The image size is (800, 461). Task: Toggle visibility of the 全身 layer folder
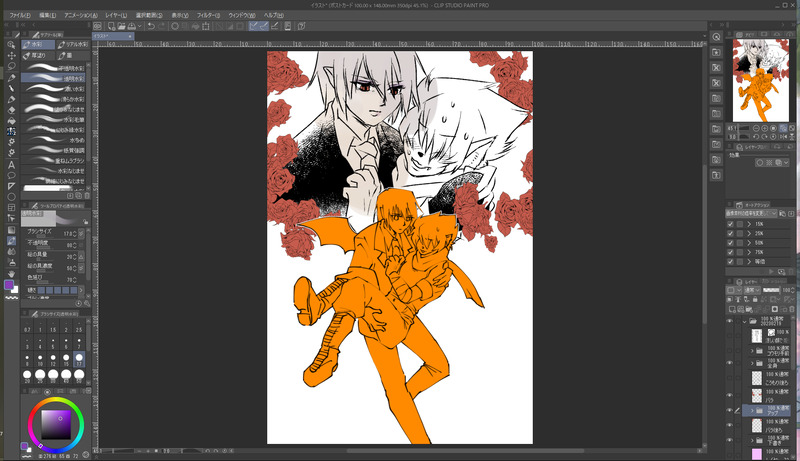(730, 363)
